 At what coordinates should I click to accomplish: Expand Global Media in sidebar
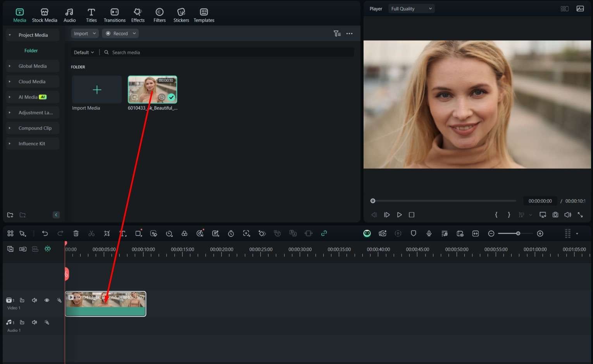click(10, 66)
